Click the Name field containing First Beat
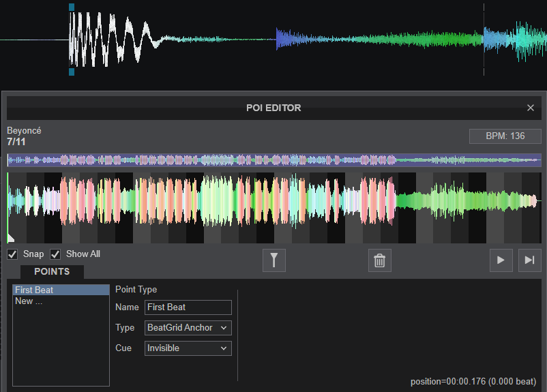Image resolution: width=547 pixels, height=392 pixels. coord(188,307)
